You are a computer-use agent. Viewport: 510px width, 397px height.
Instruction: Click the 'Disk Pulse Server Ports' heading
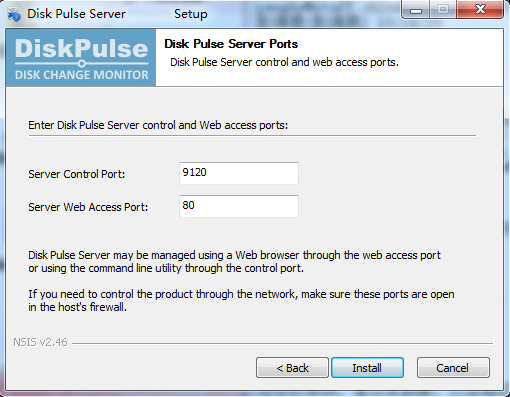pyautogui.click(x=231, y=44)
